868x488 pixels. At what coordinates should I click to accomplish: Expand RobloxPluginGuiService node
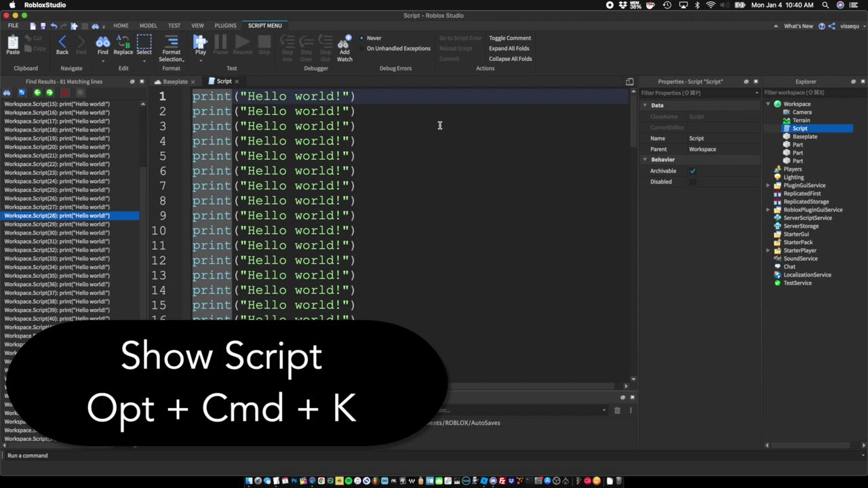coord(768,209)
